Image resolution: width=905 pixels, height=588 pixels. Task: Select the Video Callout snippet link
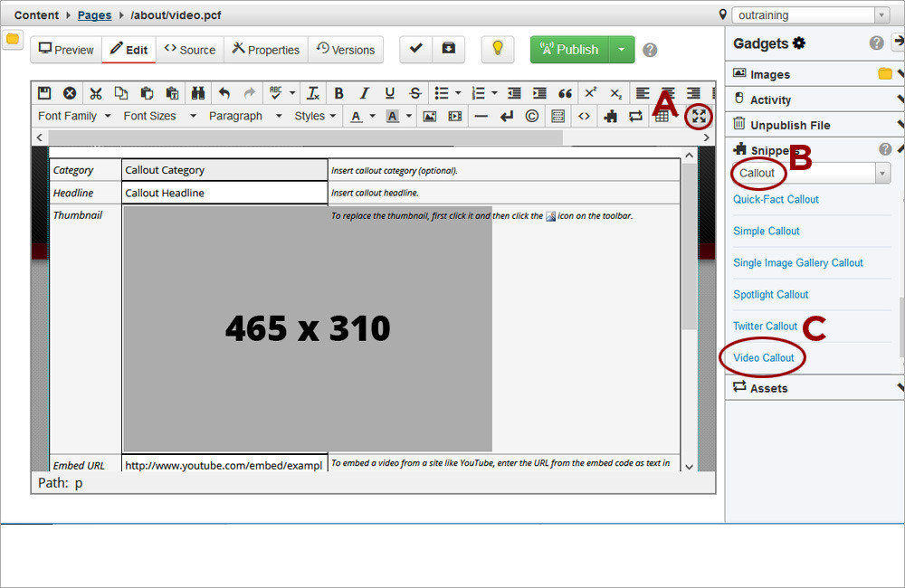click(764, 358)
